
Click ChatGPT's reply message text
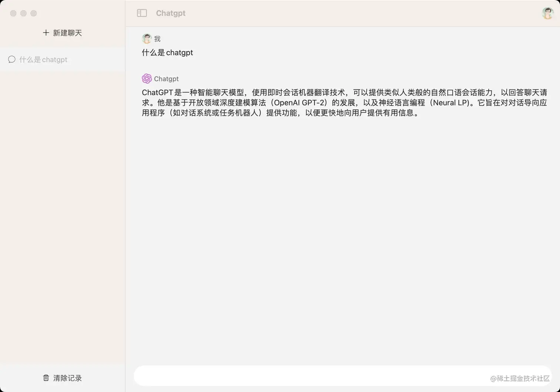(x=344, y=103)
